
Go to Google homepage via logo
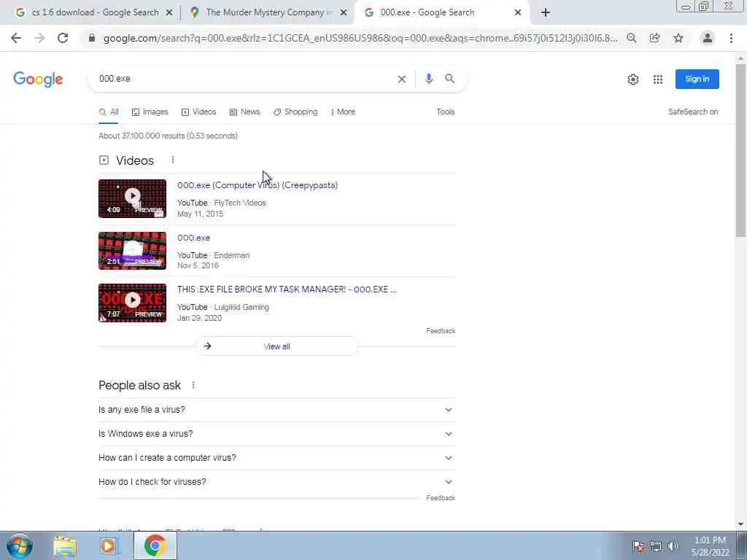coord(38,79)
